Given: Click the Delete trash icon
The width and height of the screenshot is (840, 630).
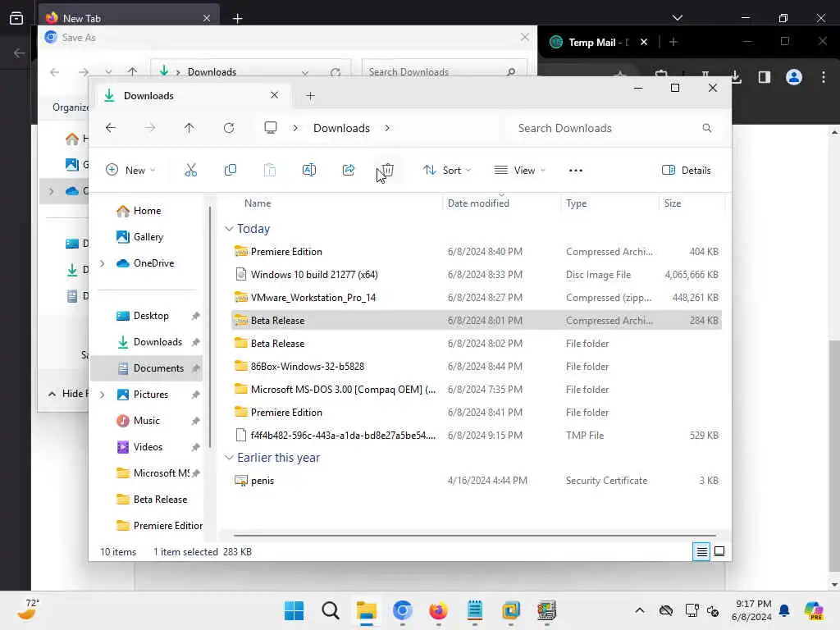Looking at the screenshot, I should [388, 171].
